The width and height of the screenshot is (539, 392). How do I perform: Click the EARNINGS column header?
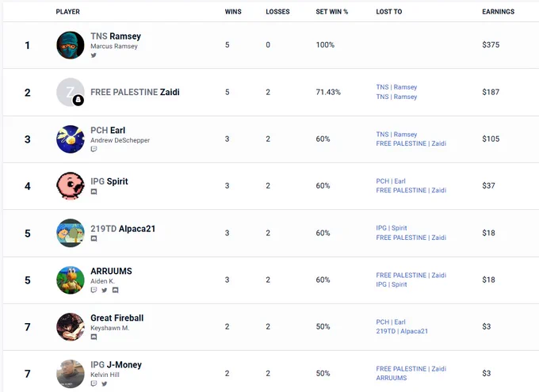point(498,12)
